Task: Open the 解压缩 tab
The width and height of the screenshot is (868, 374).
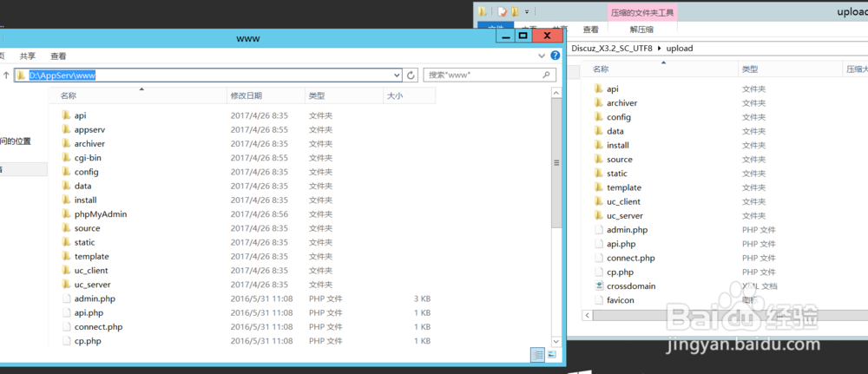Action: [x=641, y=30]
